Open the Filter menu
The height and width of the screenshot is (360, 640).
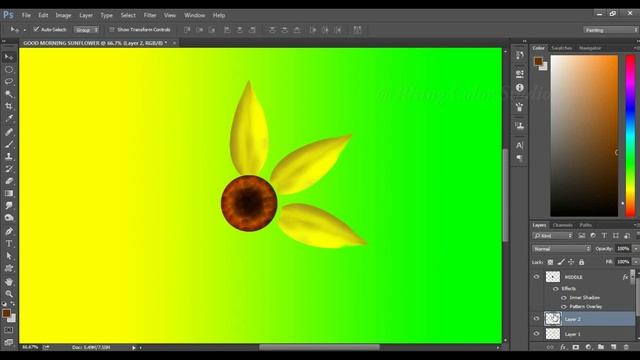click(x=150, y=15)
